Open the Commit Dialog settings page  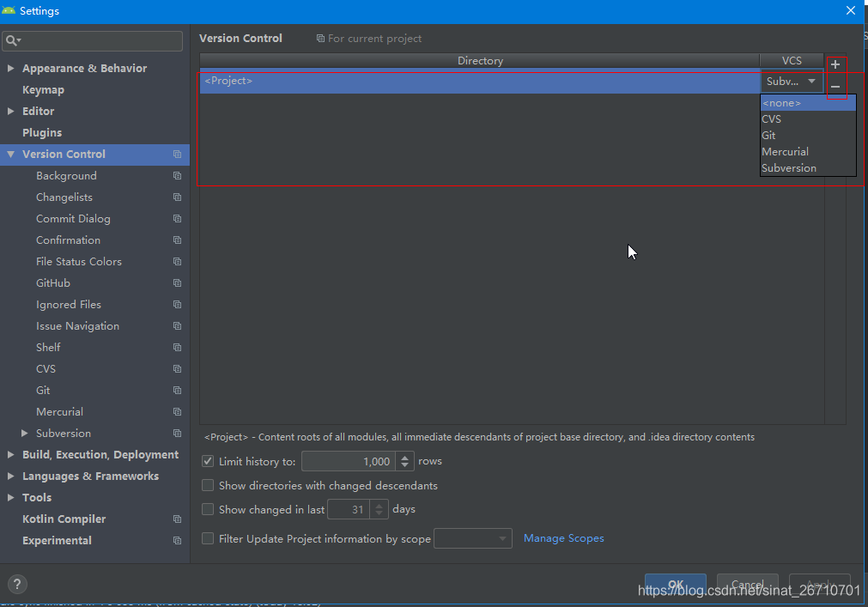73,219
